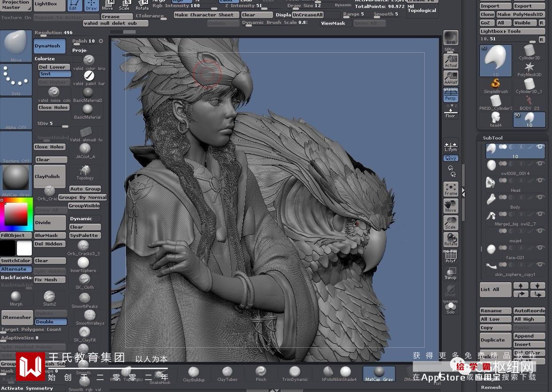Click Make Character Sheet button
The image size is (552, 392).
pos(207,15)
